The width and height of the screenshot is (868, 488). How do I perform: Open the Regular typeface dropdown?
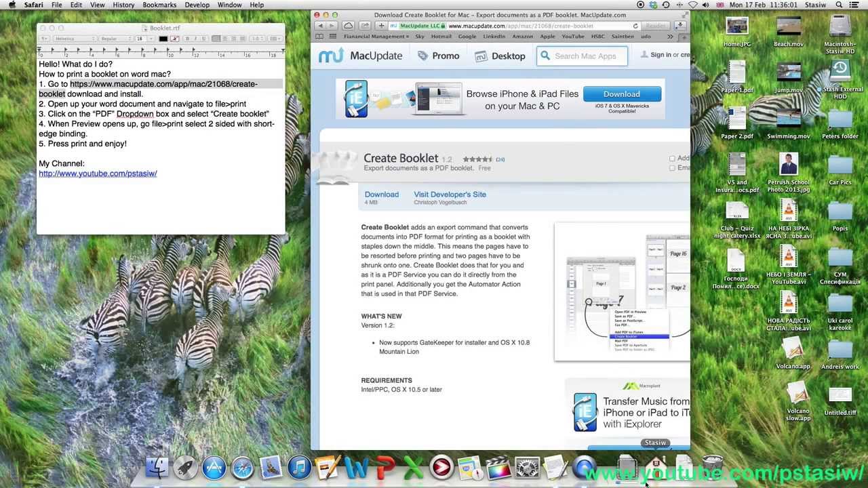click(x=116, y=39)
